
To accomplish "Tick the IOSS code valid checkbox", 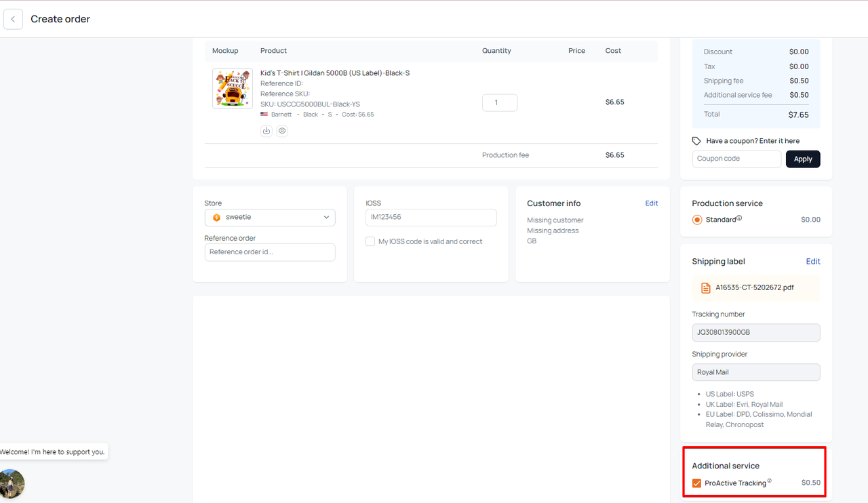I will tap(370, 241).
